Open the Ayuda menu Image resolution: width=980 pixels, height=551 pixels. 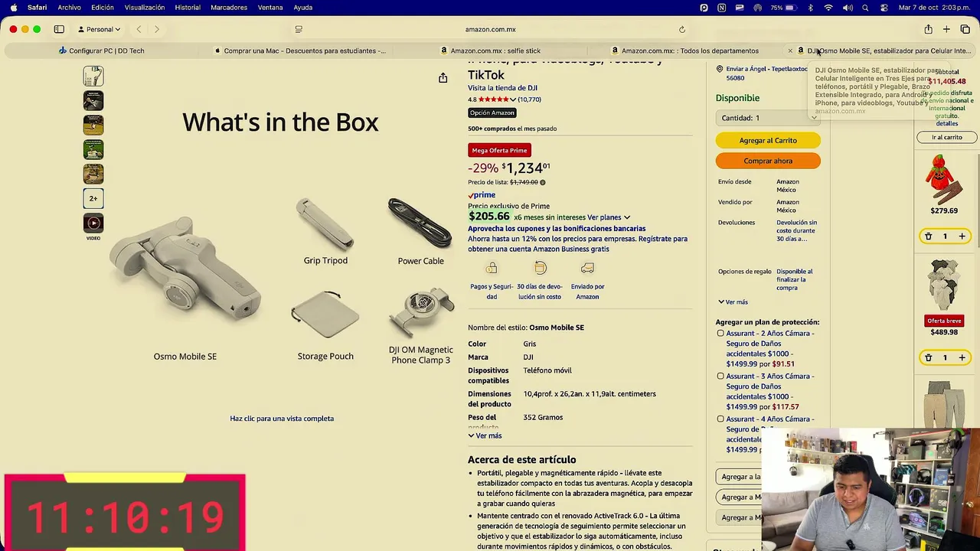click(x=303, y=8)
